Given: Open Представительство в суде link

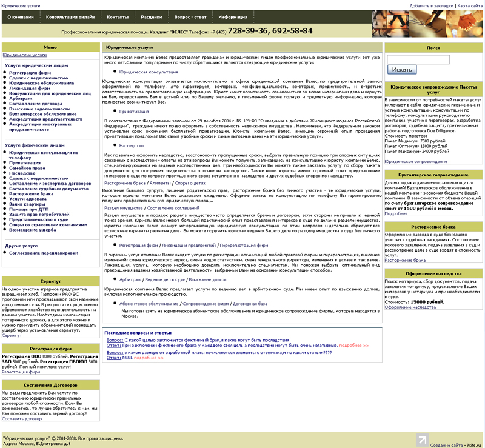Looking at the screenshot, I should [38, 219].
